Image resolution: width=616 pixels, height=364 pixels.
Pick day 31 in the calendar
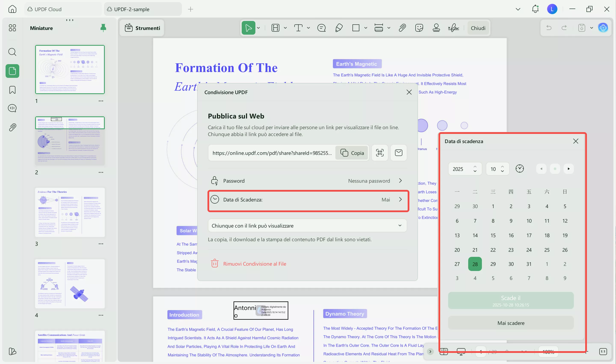click(529, 264)
